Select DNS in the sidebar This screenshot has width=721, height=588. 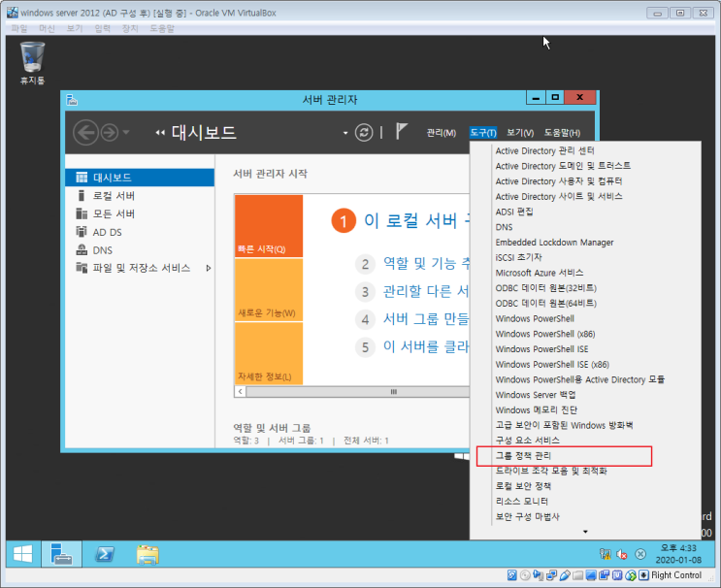[140, 250]
